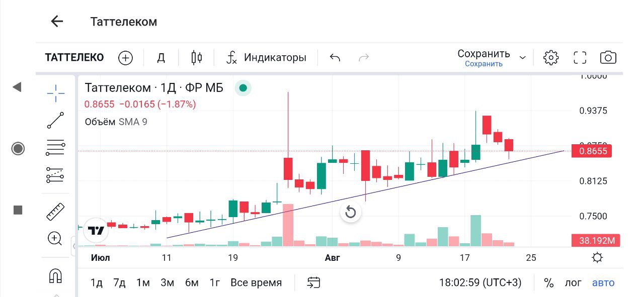The width and height of the screenshot is (644, 297).
Task: Open the Индикаторы indicators dialog
Action: (x=267, y=58)
